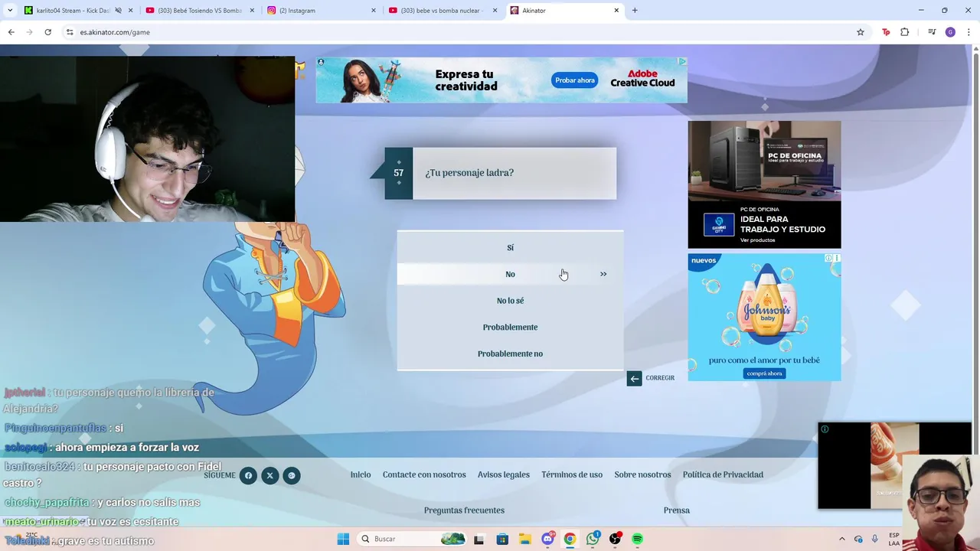980x551 pixels.
Task: Show hidden system tray icons
Action: click(842, 539)
